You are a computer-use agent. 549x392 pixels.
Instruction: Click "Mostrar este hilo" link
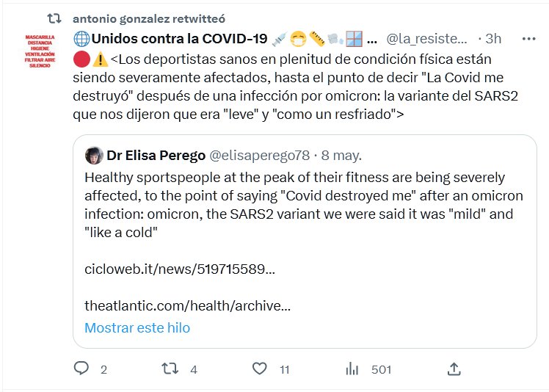point(137,327)
